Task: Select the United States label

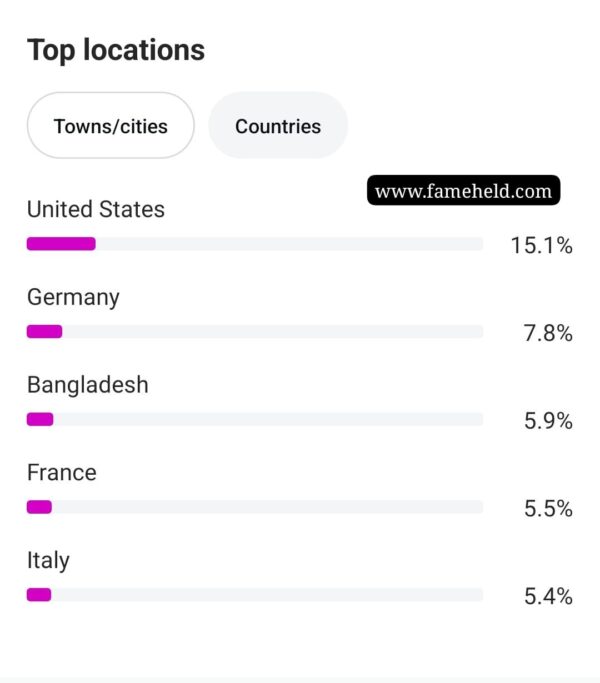Action: [x=96, y=209]
